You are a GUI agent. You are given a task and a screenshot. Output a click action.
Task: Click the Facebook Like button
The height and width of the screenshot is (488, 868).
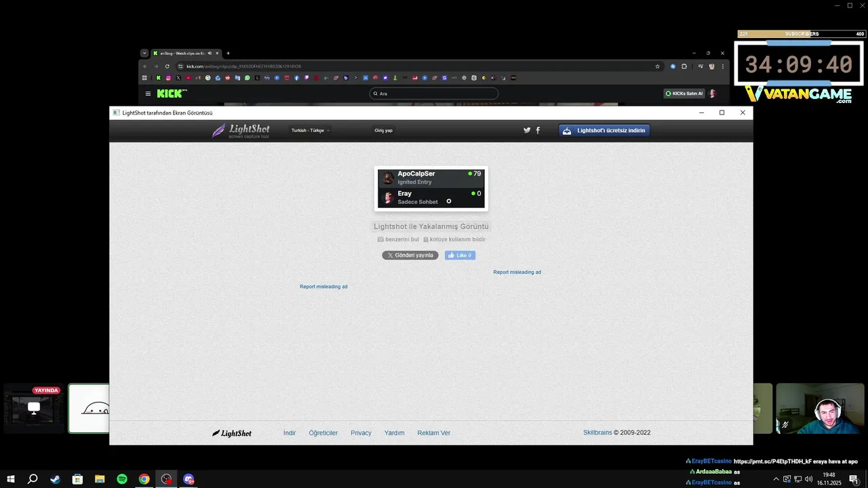pyautogui.click(x=460, y=256)
